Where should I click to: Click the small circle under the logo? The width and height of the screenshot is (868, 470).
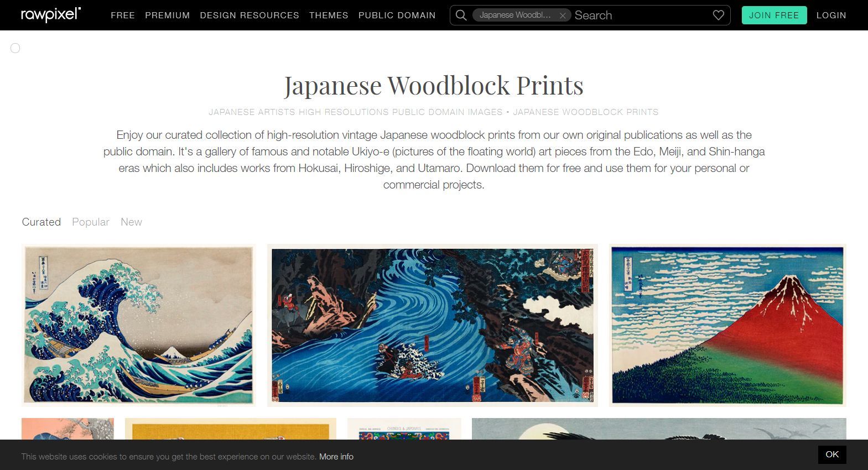[x=15, y=48]
